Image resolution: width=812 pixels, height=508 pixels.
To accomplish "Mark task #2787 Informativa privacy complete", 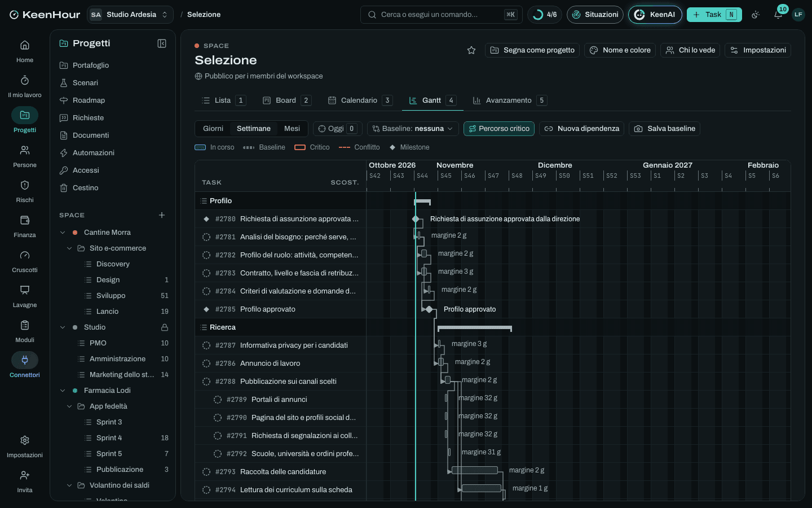I will click(x=206, y=345).
